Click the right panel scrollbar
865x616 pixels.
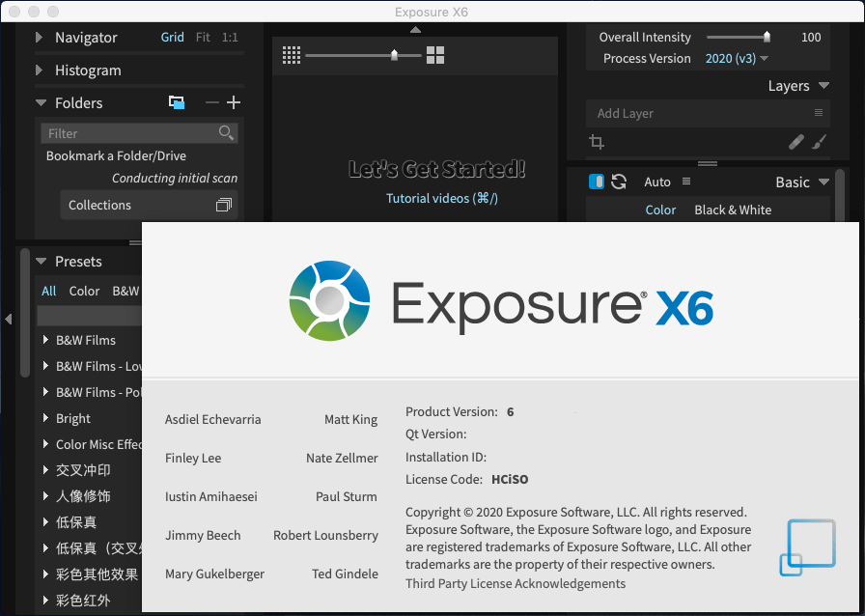840,196
